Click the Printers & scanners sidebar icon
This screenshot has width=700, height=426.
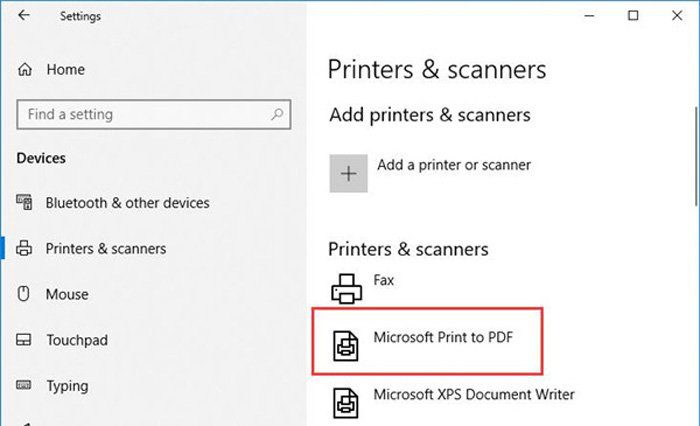(24, 248)
